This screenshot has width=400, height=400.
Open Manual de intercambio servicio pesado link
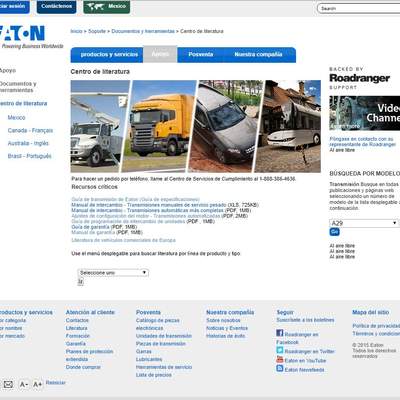tap(149, 205)
